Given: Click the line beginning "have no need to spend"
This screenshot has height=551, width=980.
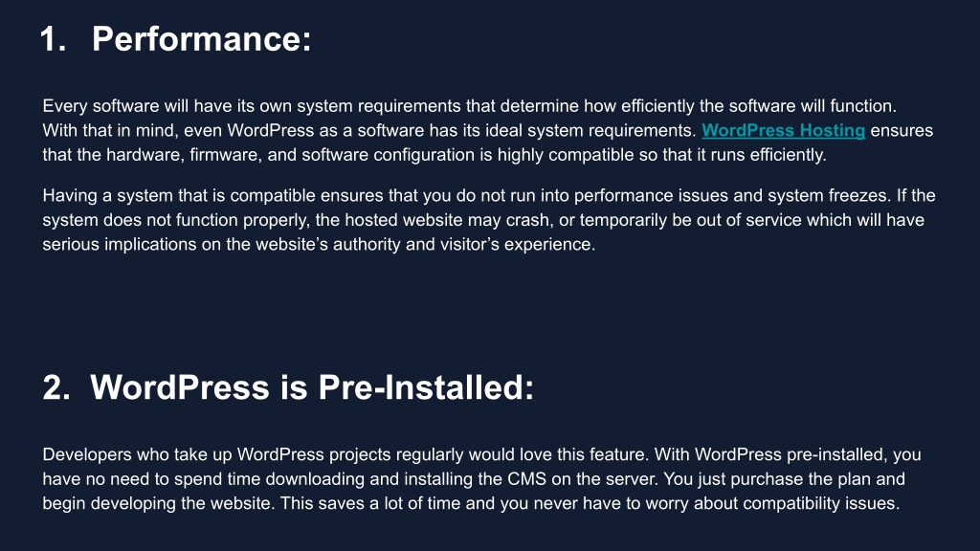Looking at the screenshot, I should (474, 479).
